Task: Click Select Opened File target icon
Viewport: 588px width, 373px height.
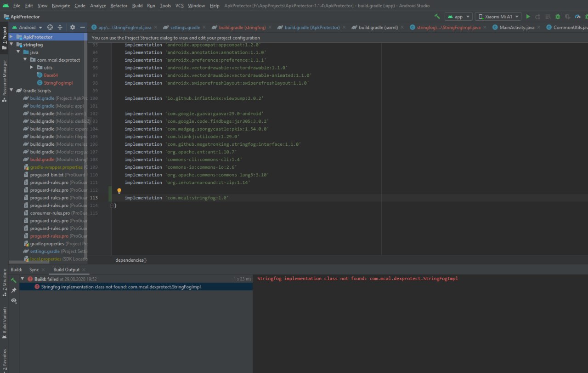Action: coord(50,28)
